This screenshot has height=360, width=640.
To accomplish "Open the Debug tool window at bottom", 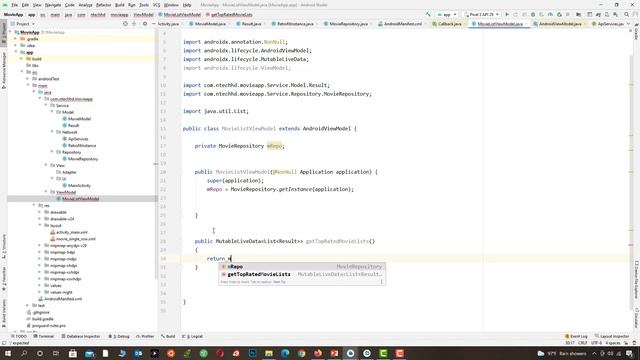I will point(119,336).
